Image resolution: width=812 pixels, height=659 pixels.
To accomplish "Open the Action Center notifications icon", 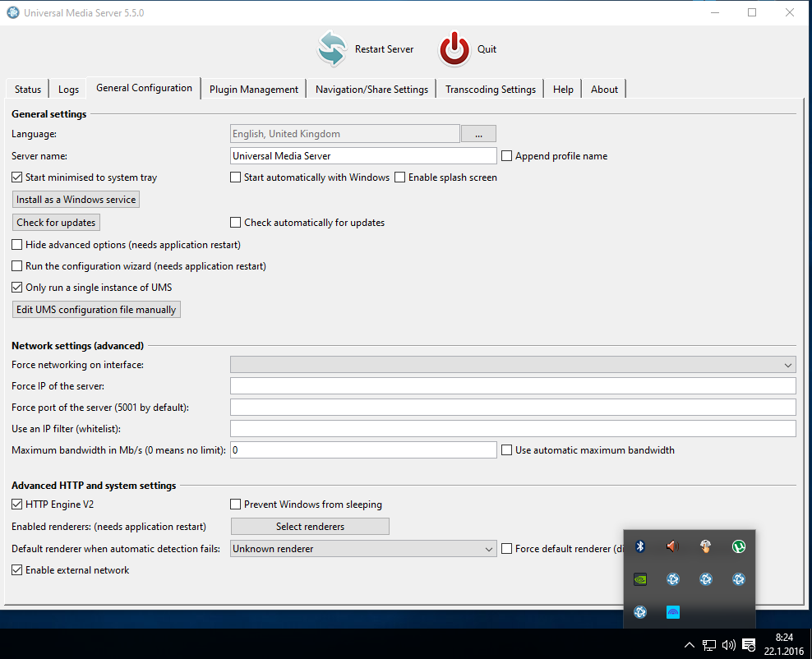I will tap(749, 645).
